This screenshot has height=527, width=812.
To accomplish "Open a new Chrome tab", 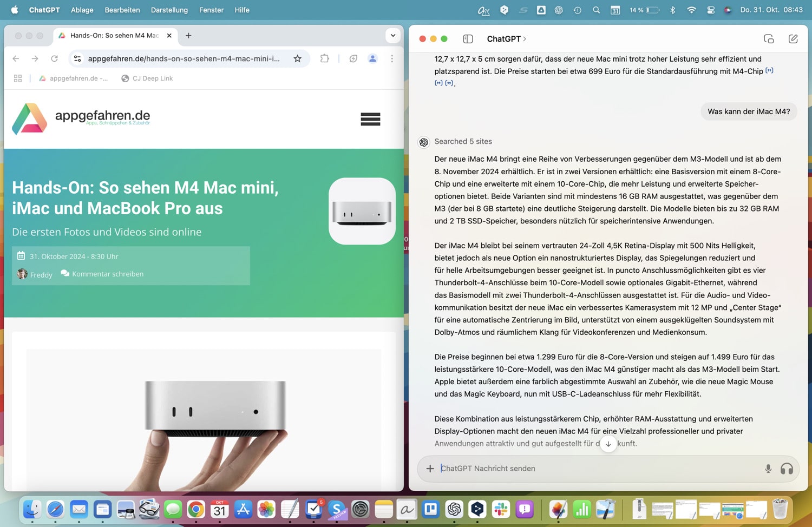I will click(188, 36).
